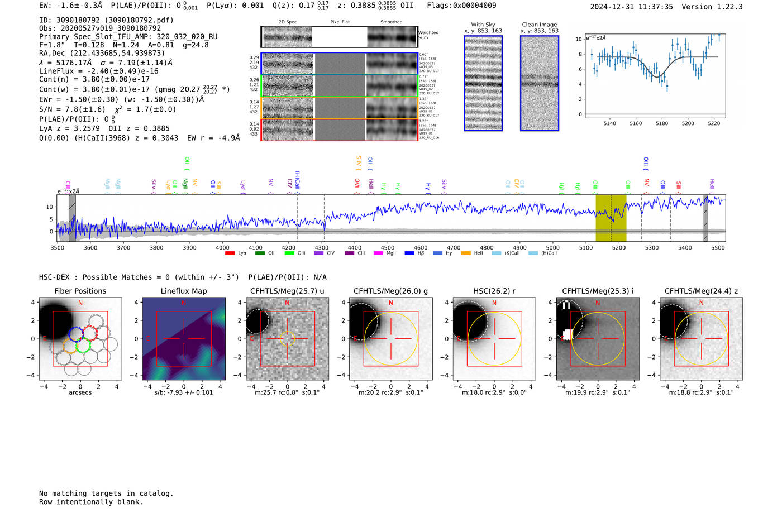Click 'No matching targets in catalog.' text
Viewport: 782px width, 532px height.
[106, 493]
